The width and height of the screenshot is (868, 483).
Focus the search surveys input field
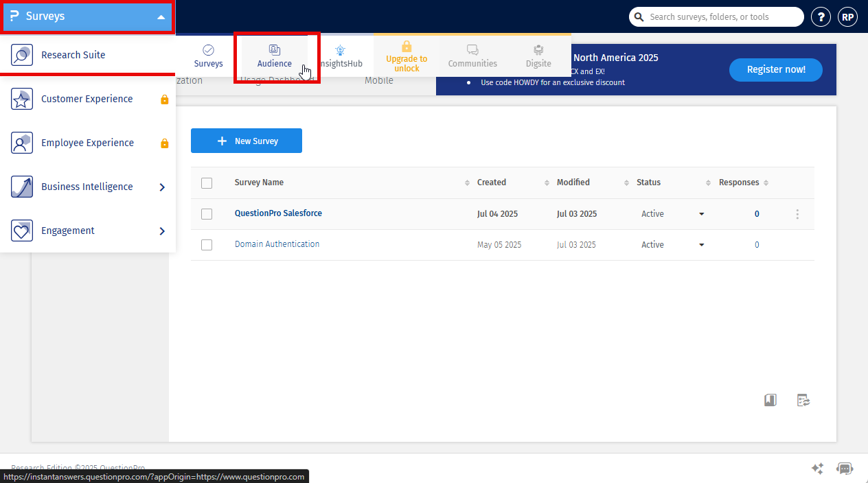pos(721,17)
